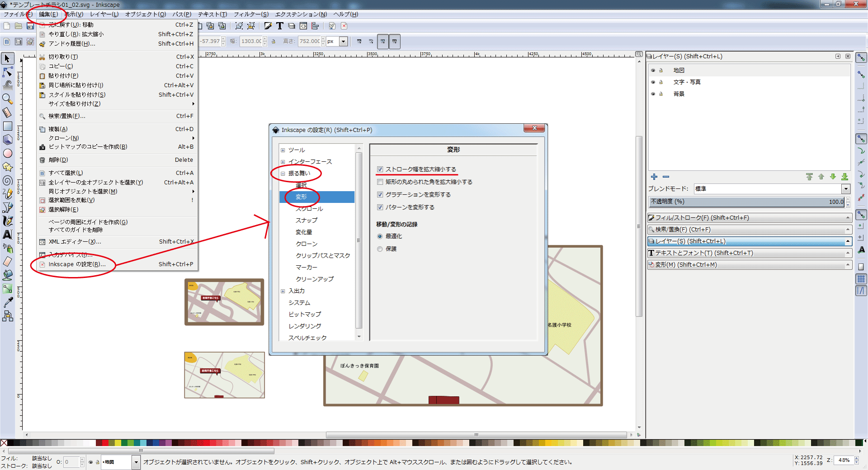Delete current layer with minus icon
868x470 pixels.
666,177
